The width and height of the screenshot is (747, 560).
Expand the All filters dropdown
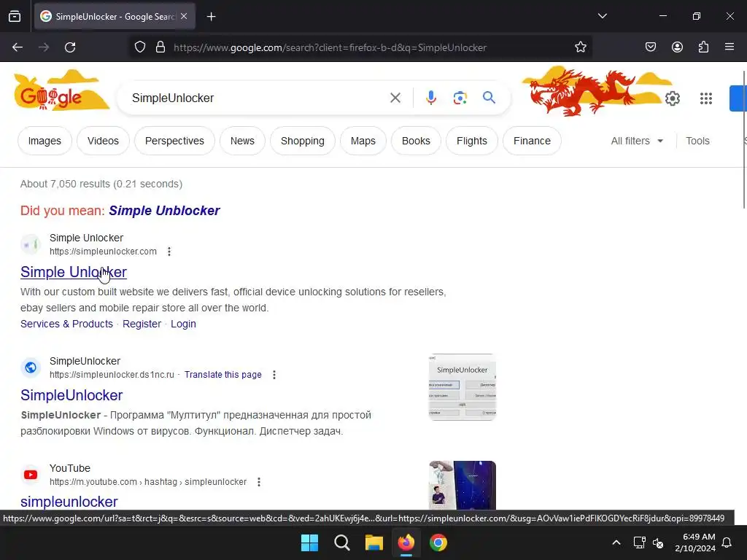tap(637, 141)
